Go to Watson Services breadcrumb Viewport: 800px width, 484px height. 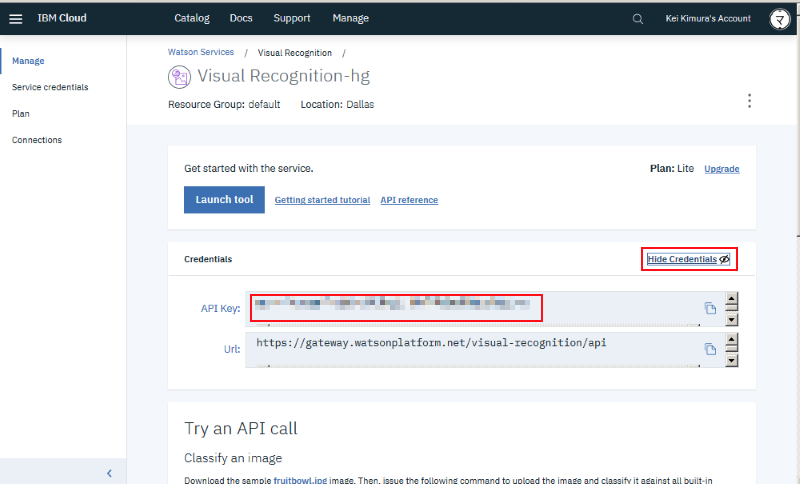[x=201, y=52]
